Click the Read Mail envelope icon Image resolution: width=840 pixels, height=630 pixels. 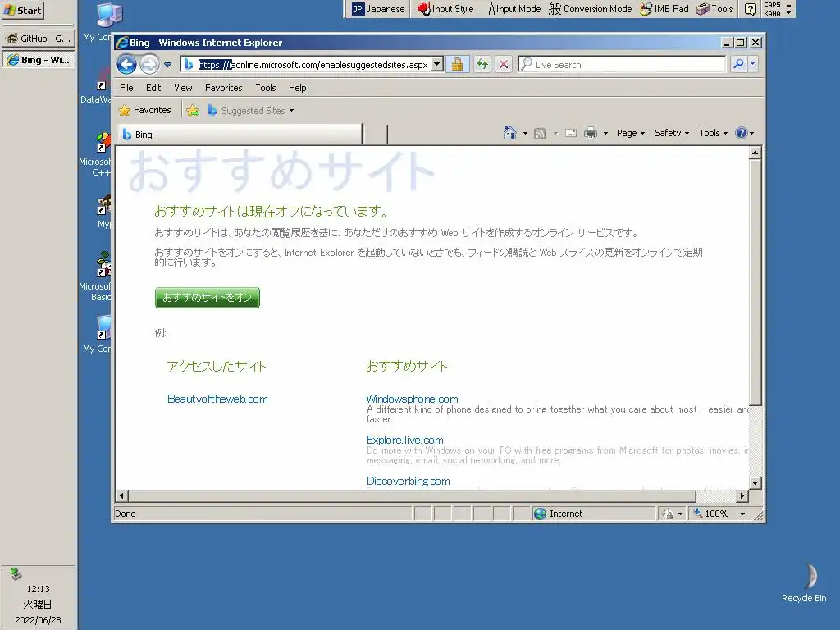571,133
